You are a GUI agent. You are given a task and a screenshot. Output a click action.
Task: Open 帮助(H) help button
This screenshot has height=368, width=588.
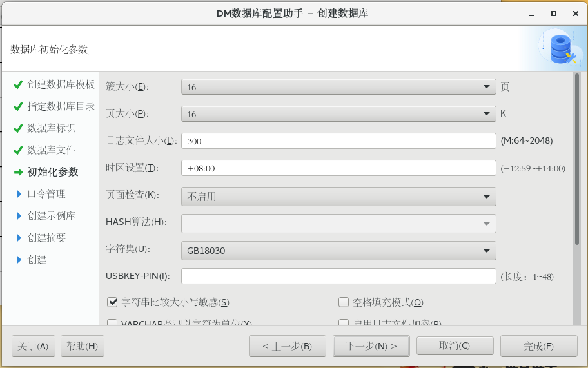tap(83, 346)
